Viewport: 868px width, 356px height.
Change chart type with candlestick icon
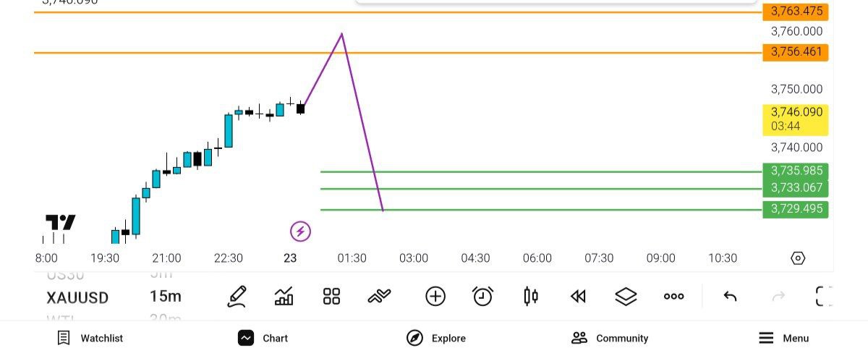point(531,296)
